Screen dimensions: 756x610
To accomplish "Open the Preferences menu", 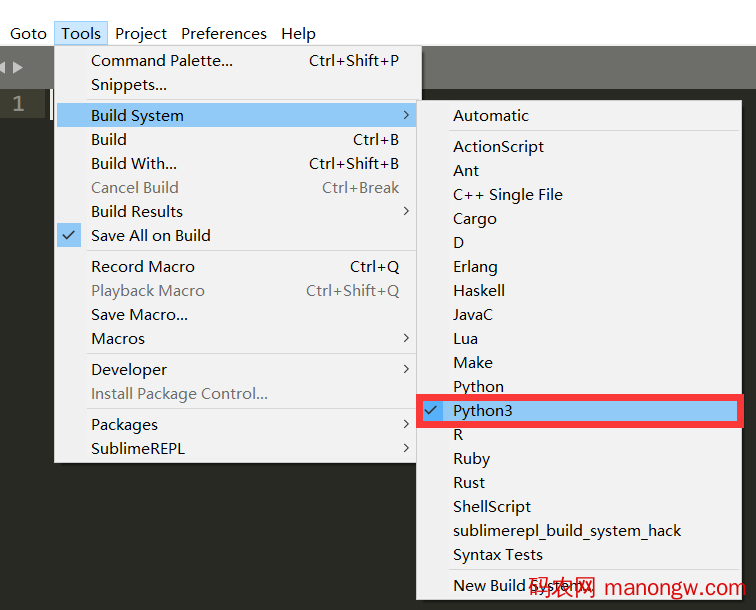I will coord(224,33).
